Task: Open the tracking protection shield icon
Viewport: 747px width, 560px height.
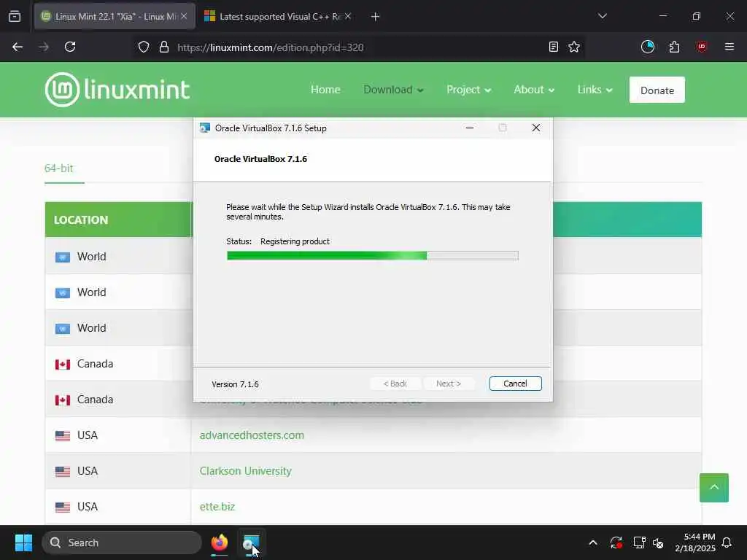Action: (144, 47)
